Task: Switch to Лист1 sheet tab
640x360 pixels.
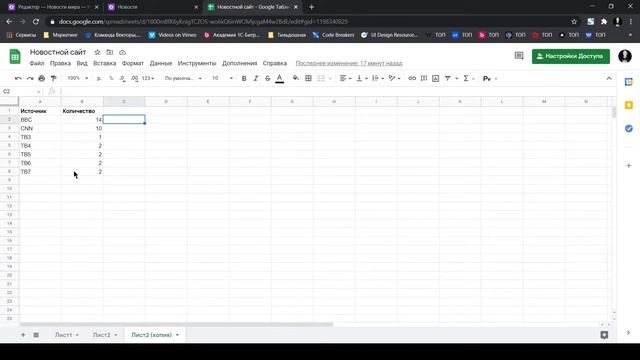Action: click(63, 335)
